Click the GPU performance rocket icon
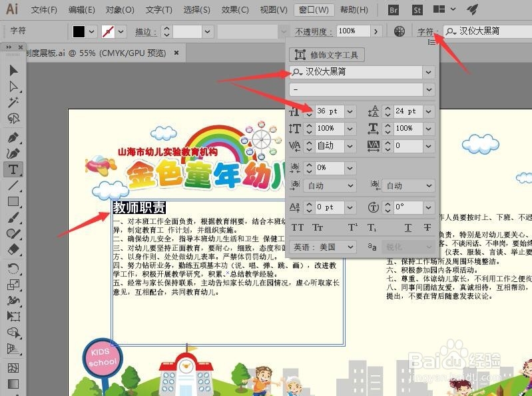Image resolution: width=532 pixels, height=396 pixels. [472, 9]
